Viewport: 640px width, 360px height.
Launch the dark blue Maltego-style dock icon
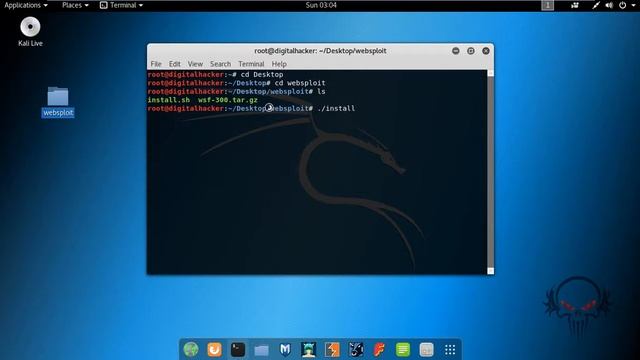coord(356,349)
